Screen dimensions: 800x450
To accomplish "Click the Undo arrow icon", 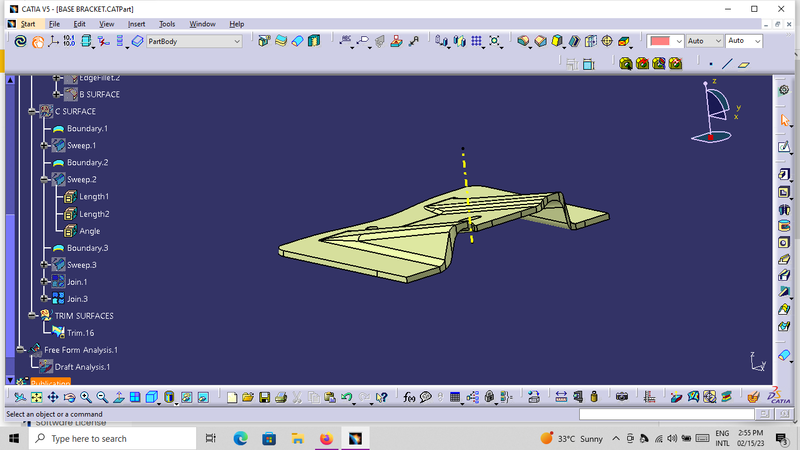I will (x=347, y=397).
